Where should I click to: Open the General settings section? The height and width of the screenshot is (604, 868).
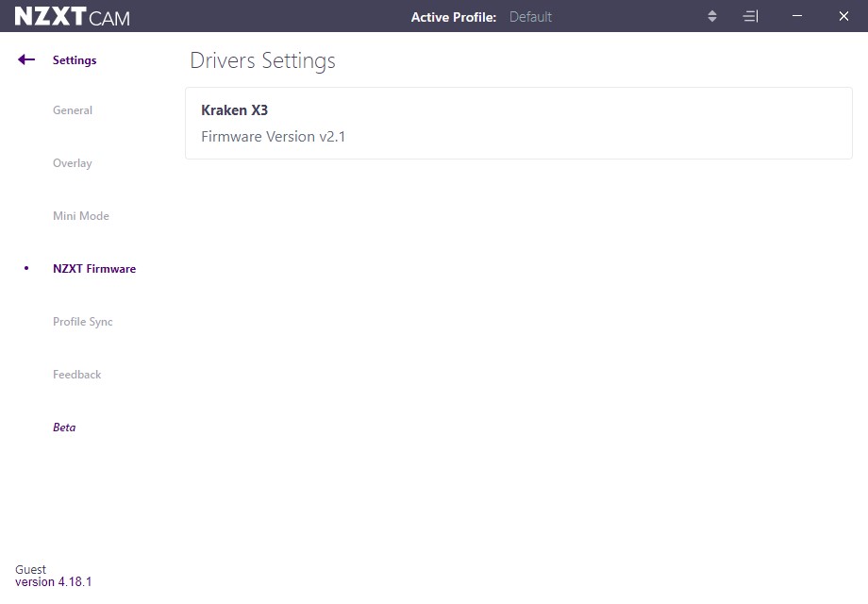(x=73, y=110)
